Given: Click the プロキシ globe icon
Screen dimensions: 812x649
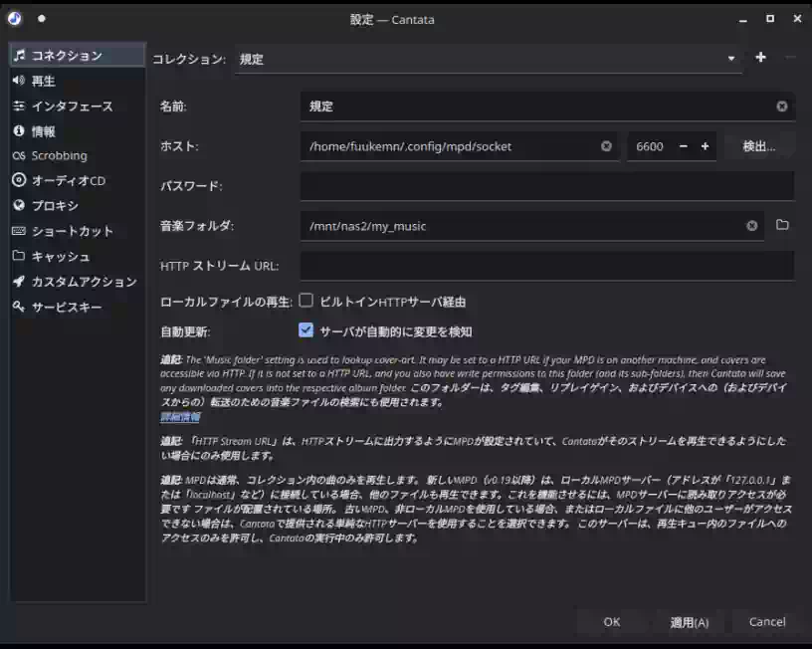Looking at the screenshot, I should 19,205.
